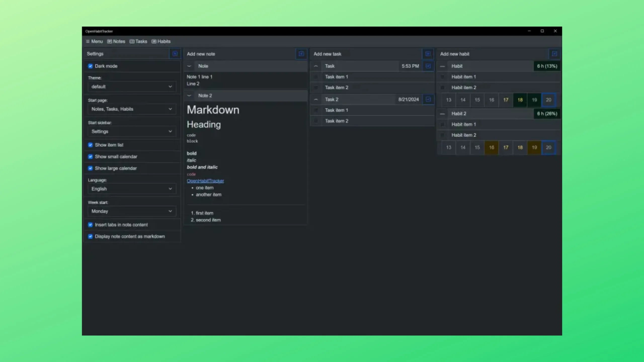Click 'second item' in numbered list
Image resolution: width=644 pixels, height=362 pixels.
[x=208, y=220]
